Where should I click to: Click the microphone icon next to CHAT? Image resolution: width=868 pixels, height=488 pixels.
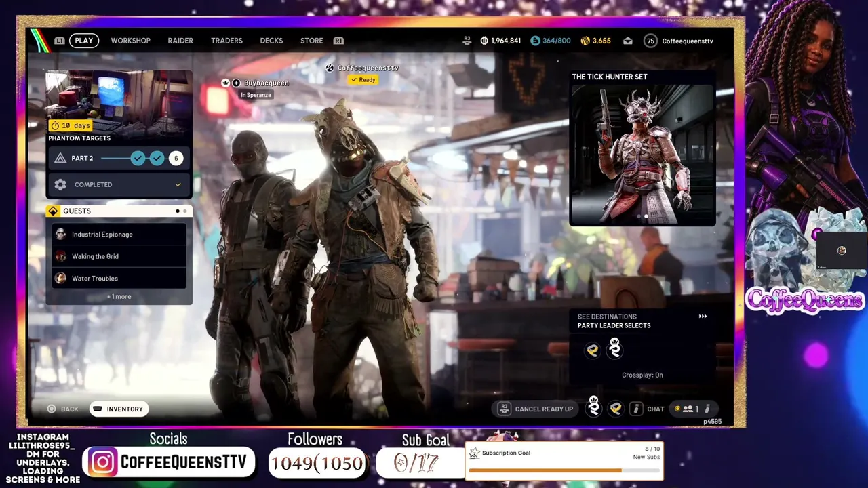pos(636,409)
